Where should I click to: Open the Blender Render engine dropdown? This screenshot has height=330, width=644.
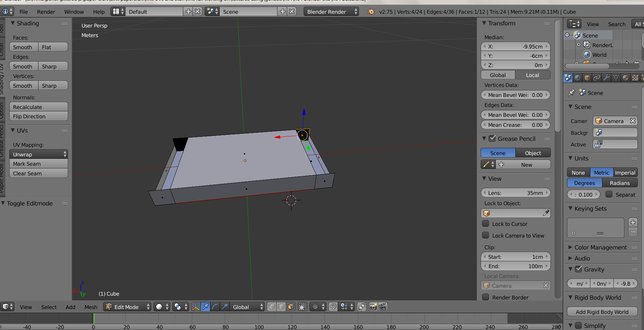(x=331, y=12)
